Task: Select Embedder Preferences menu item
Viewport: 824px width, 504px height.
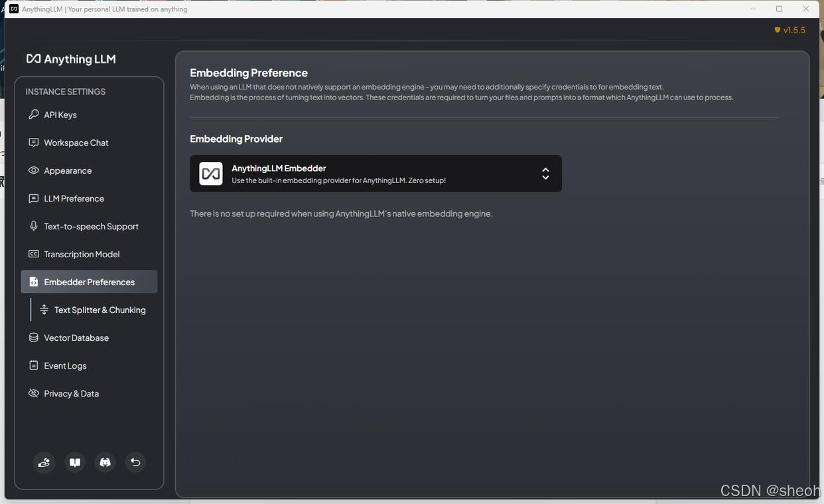Action: point(89,282)
